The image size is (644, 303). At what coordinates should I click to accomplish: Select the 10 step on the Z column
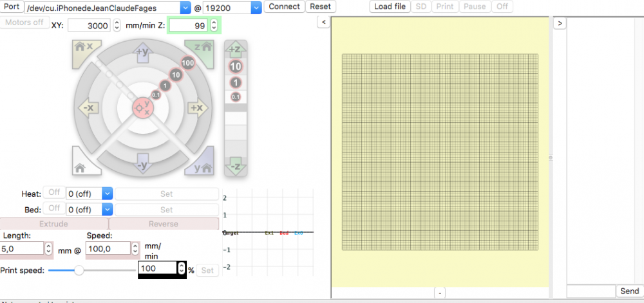click(235, 66)
